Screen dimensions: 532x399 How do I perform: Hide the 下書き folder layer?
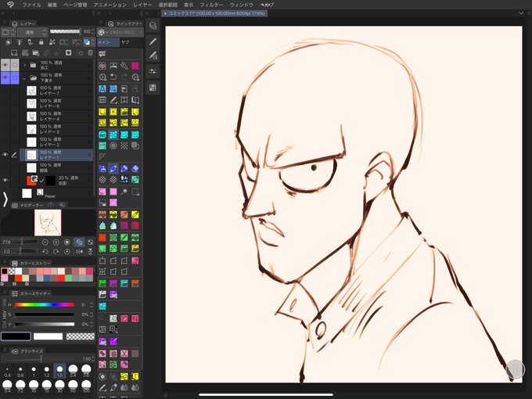click(x=5, y=77)
